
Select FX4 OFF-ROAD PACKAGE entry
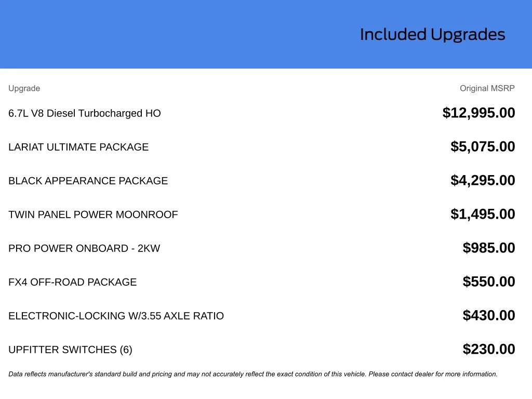(x=73, y=282)
